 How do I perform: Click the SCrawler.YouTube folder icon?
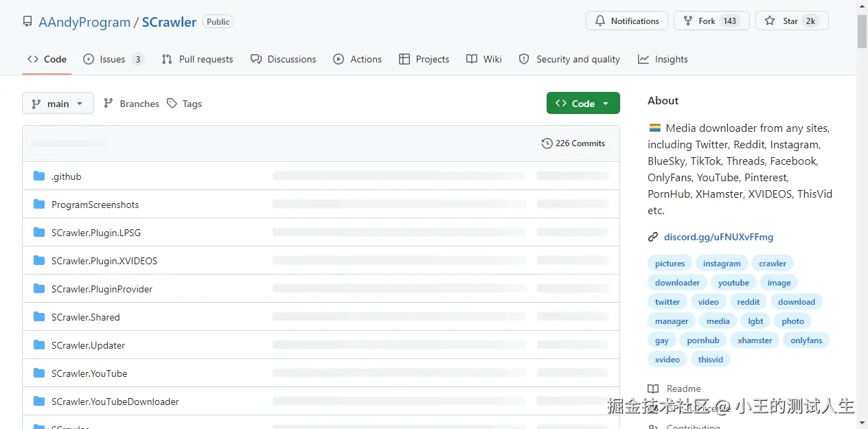[39, 373]
